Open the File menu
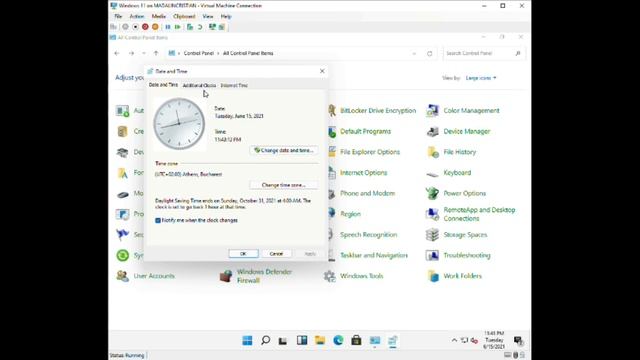 click(118, 16)
